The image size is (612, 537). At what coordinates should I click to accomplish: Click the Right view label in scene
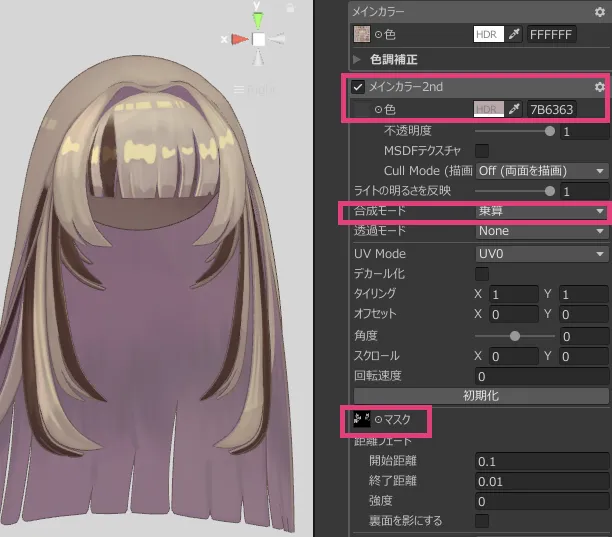click(x=260, y=90)
